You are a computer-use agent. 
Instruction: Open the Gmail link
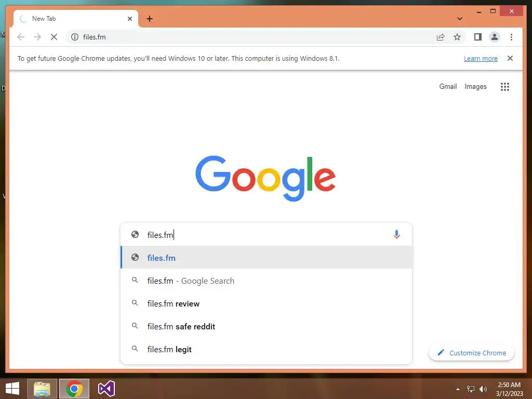pos(448,87)
